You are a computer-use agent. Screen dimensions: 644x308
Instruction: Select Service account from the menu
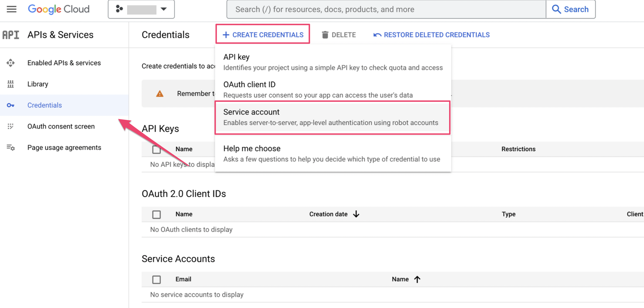(333, 117)
